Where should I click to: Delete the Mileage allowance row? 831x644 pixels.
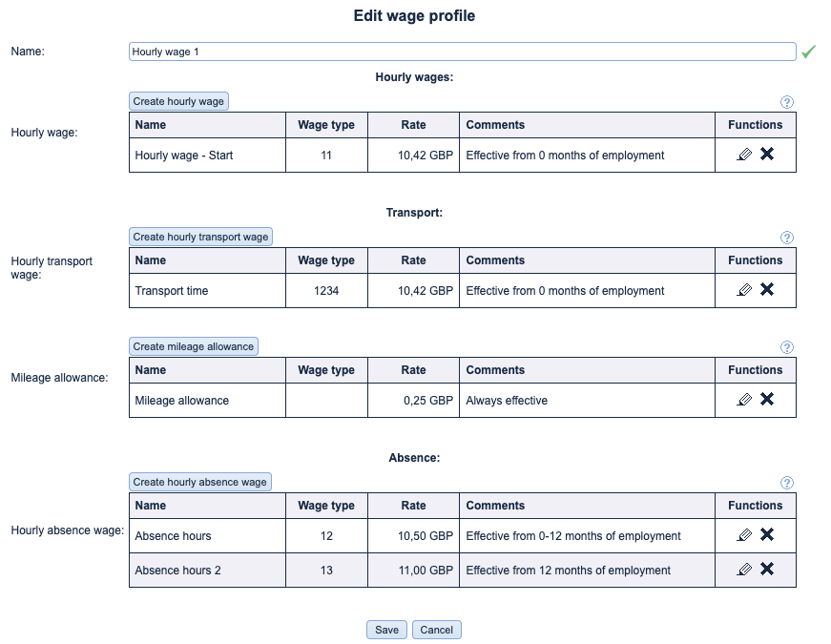coord(767,399)
